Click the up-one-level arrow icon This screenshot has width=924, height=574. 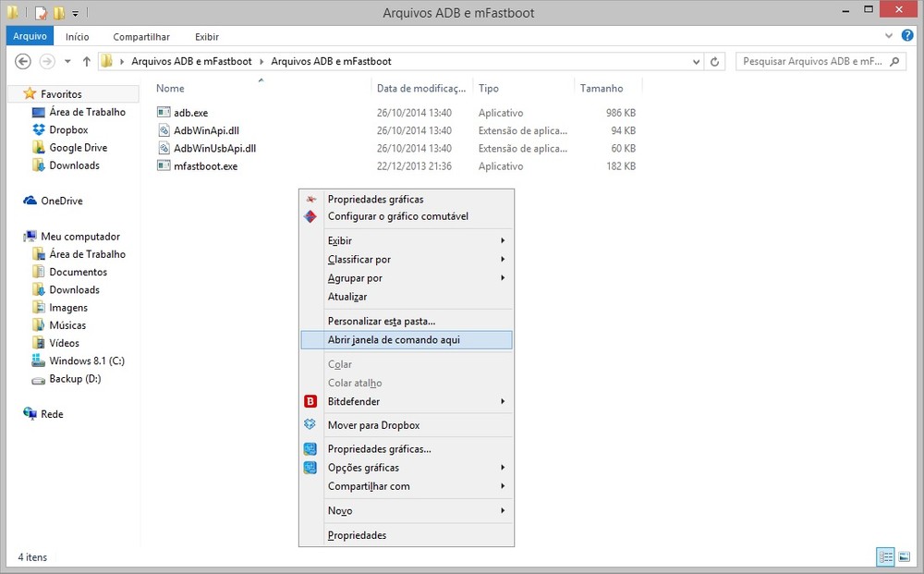pos(87,62)
